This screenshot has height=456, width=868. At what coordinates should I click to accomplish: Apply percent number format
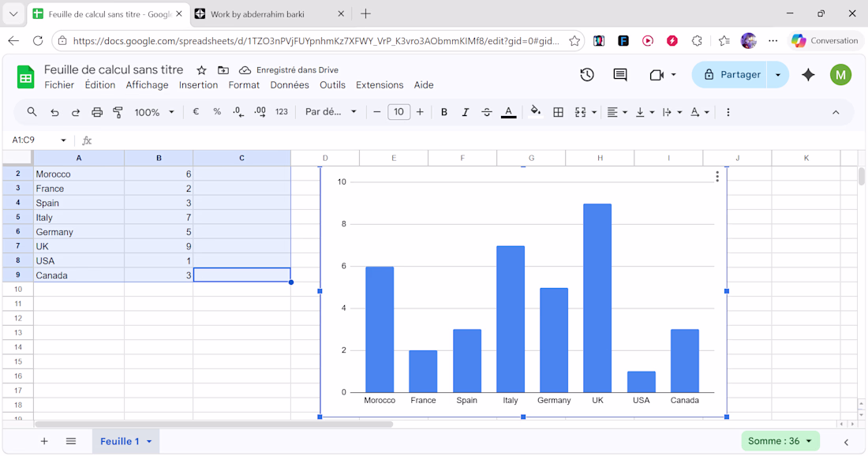[217, 112]
